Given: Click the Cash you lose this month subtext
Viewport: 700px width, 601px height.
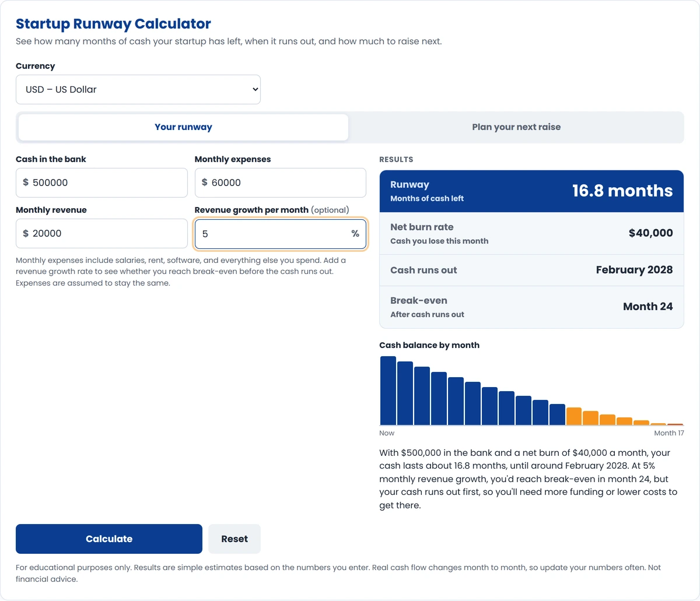Looking at the screenshot, I should [x=439, y=241].
